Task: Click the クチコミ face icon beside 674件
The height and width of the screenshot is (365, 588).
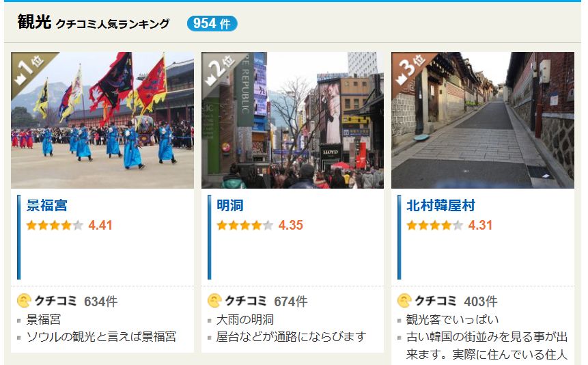Action: pyautogui.click(x=214, y=301)
